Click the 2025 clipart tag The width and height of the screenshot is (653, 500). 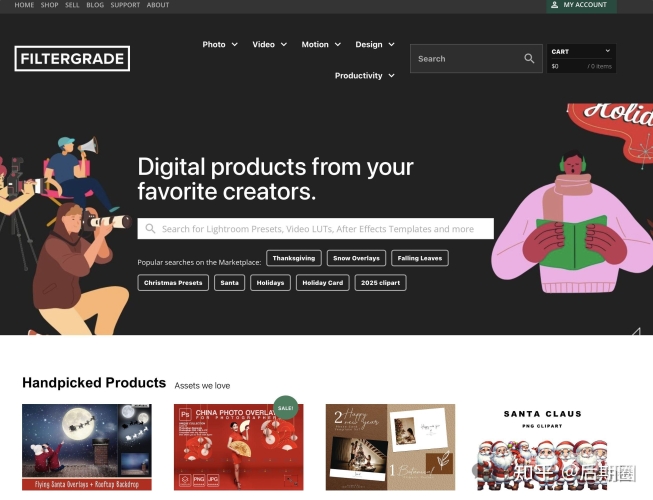tap(380, 283)
